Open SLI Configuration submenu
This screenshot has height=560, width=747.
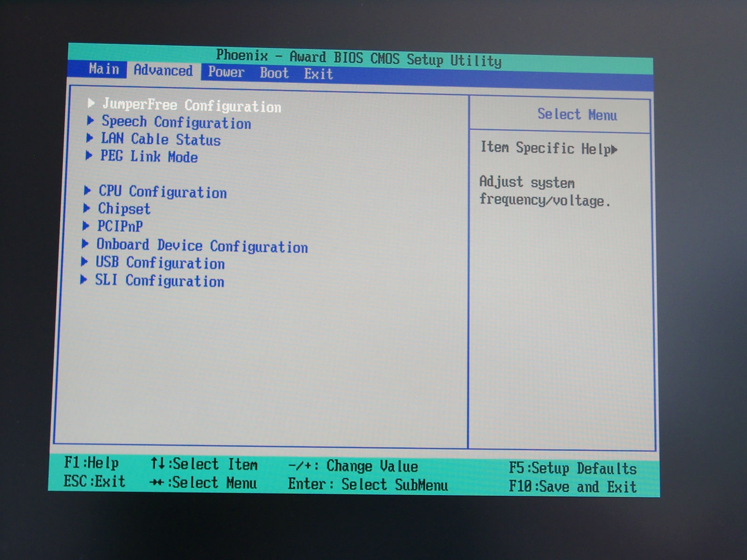[159, 280]
